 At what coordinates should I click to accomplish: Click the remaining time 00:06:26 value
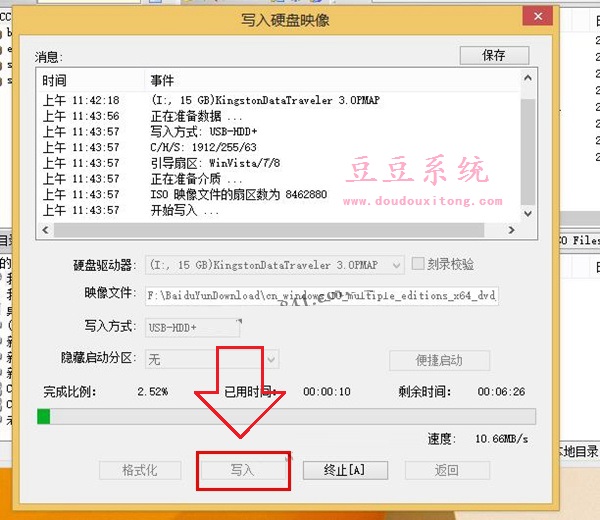tap(501, 392)
